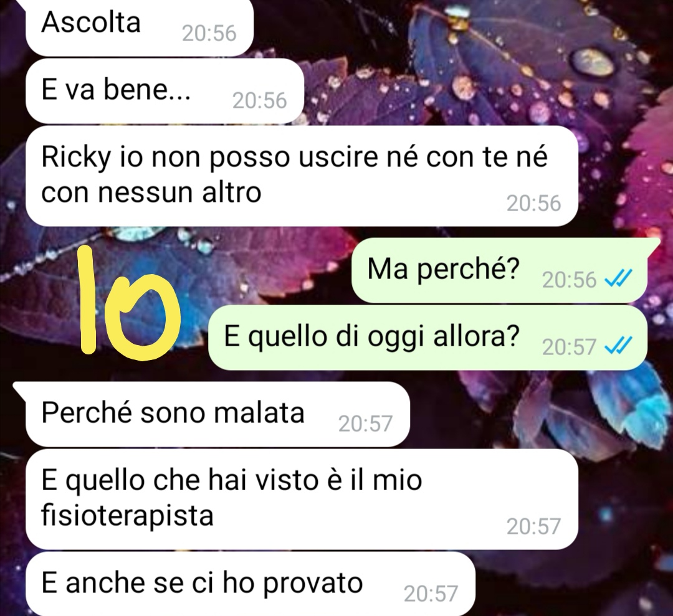Click the 20:56 time beside 'Ma perché?'
The image size is (673, 616).
click(569, 280)
